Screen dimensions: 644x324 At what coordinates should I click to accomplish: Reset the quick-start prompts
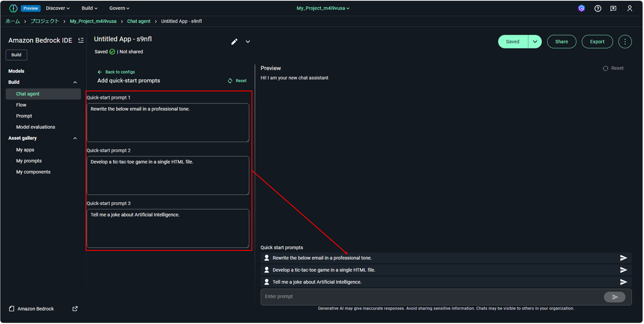pos(237,80)
